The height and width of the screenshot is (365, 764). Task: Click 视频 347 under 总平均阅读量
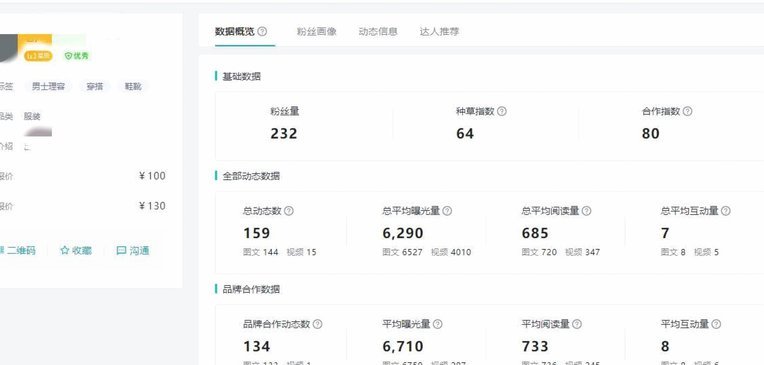[x=583, y=252]
